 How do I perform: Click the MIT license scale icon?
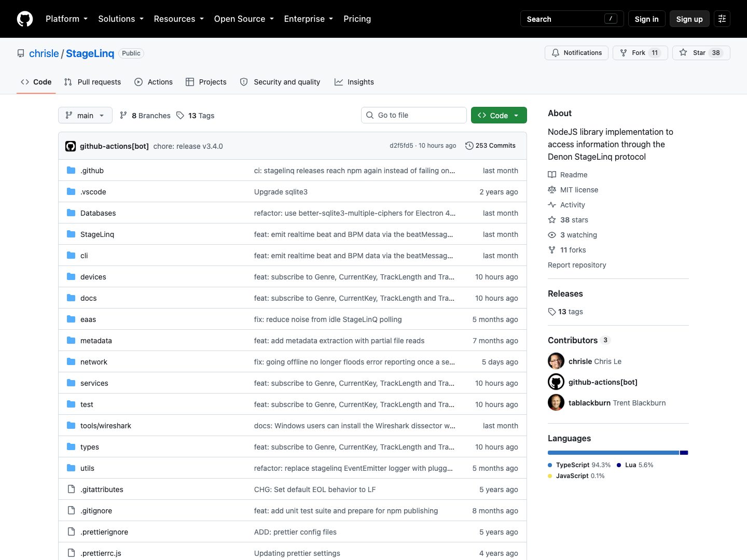[x=552, y=190]
